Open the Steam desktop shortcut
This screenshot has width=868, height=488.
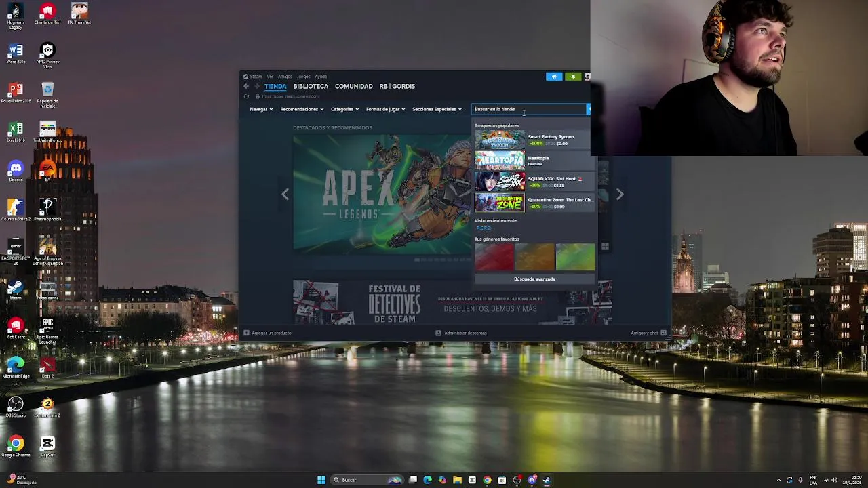tap(16, 289)
